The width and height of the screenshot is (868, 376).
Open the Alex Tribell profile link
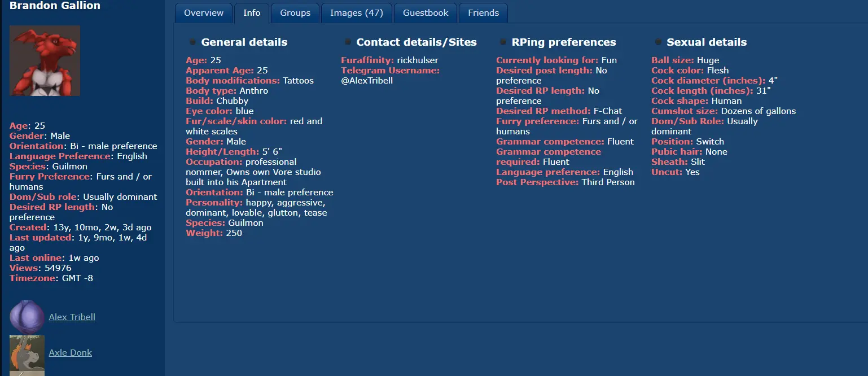click(72, 317)
